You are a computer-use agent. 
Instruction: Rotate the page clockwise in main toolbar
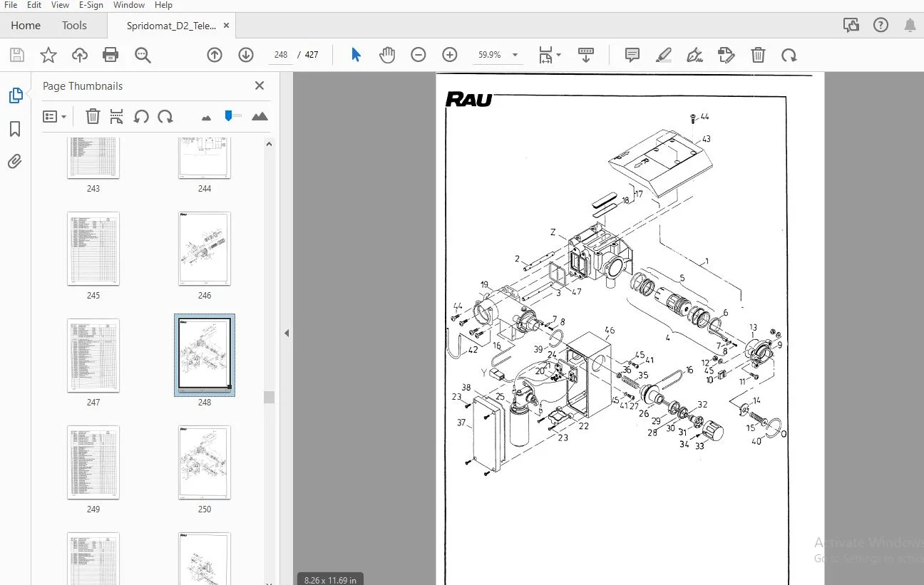789,55
